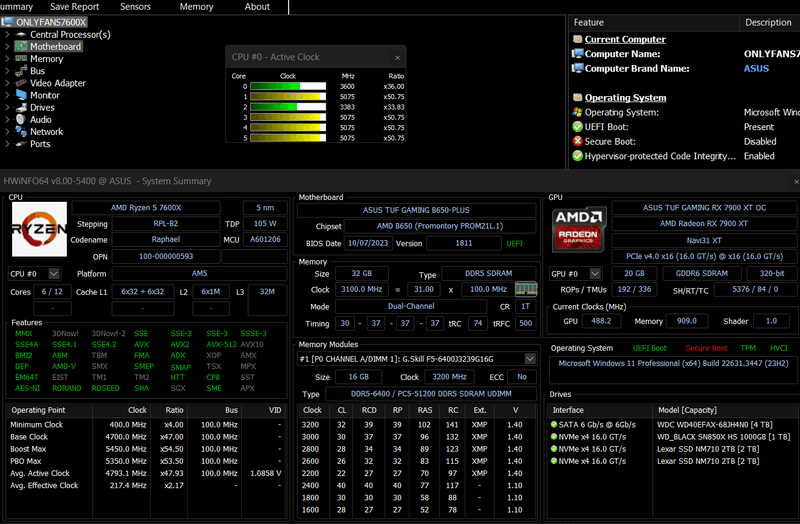This screenshot has width=800, height=524.
Task: Click the AMD Radeon Graphics logo
Action: (579, 229)
